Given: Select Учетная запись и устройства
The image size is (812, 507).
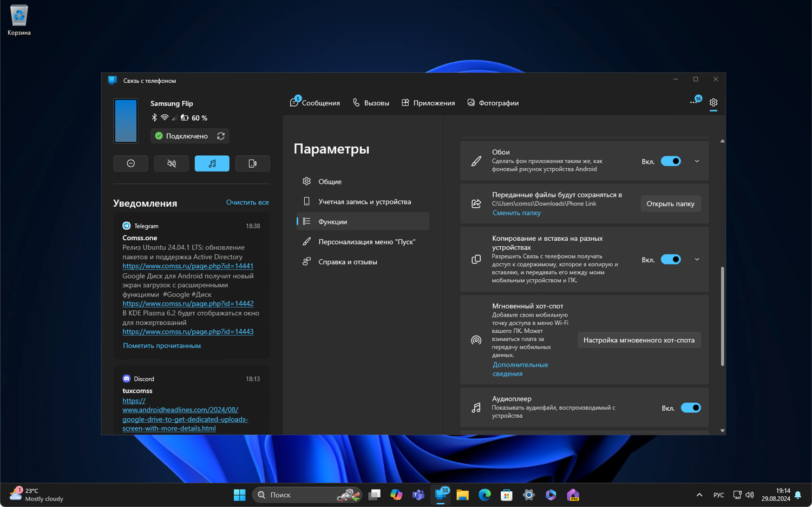Looking at the screenshot, I should (363, 201).
